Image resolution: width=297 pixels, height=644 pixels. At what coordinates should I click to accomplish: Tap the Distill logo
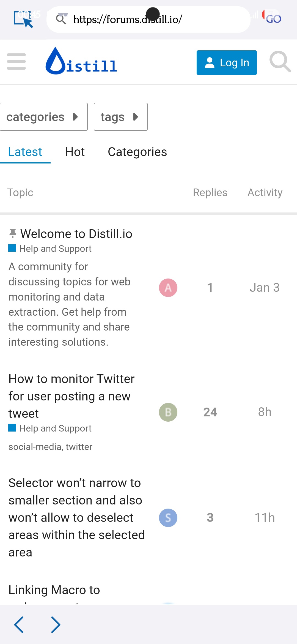pyautogui.click(x=81, y=61)
